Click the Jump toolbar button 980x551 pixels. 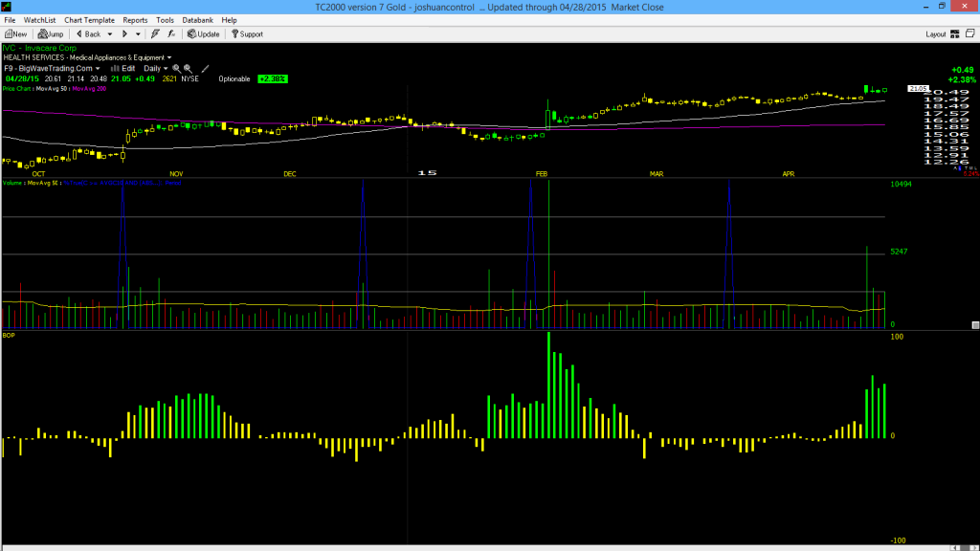pos(51,34)
